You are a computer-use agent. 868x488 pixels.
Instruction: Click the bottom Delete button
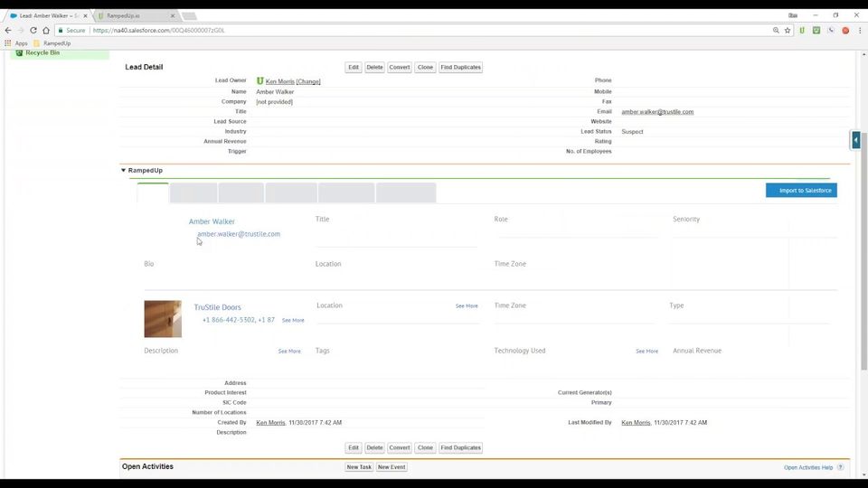pyautogui.click(x=374, y=447)
